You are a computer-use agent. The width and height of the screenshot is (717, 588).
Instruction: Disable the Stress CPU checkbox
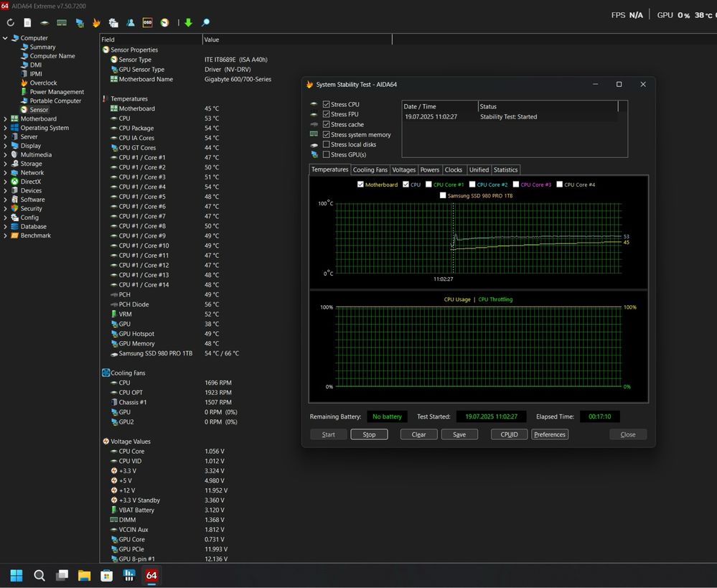pyautogui.click(x=326, y=104)
